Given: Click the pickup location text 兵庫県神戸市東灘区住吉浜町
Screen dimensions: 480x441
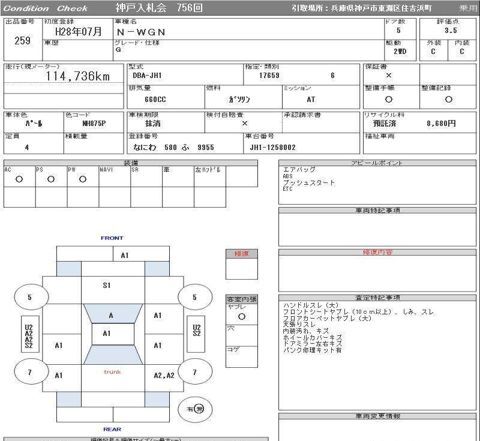Looking at the screenshot, I should pyautogui.click(x=381, y=8).
